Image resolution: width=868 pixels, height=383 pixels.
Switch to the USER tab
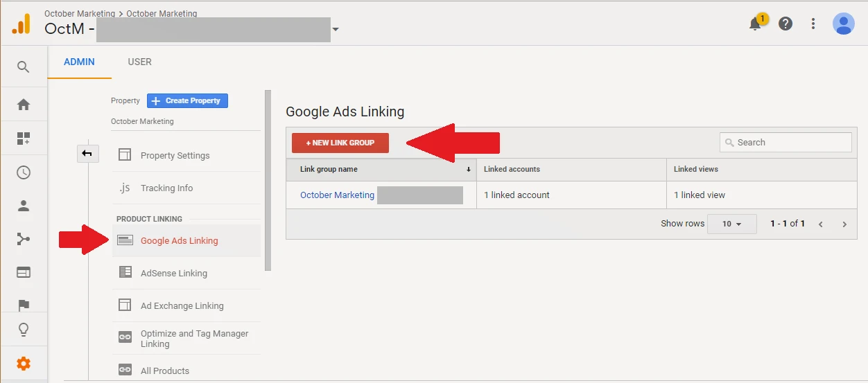tap(139, 62)
